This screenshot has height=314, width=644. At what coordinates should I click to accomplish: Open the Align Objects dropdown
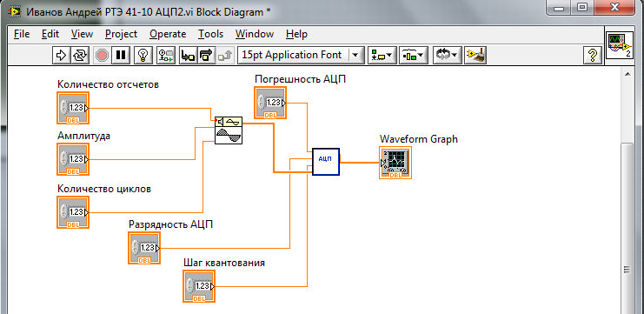(382, 55)
